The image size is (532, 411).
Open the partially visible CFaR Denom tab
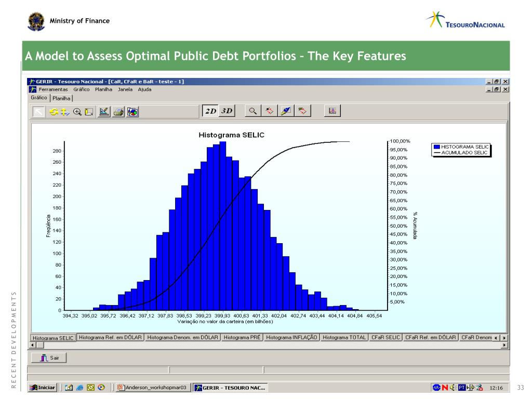pyautogui.click(x=476, y=337)
